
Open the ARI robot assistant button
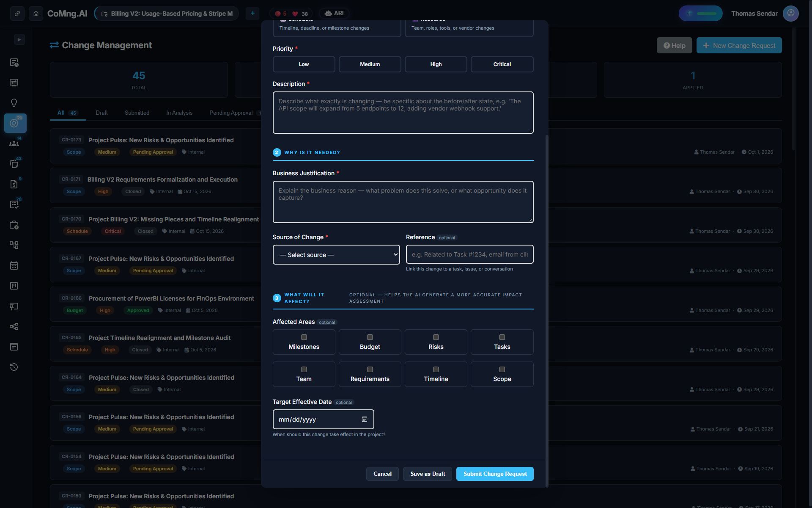334,14
